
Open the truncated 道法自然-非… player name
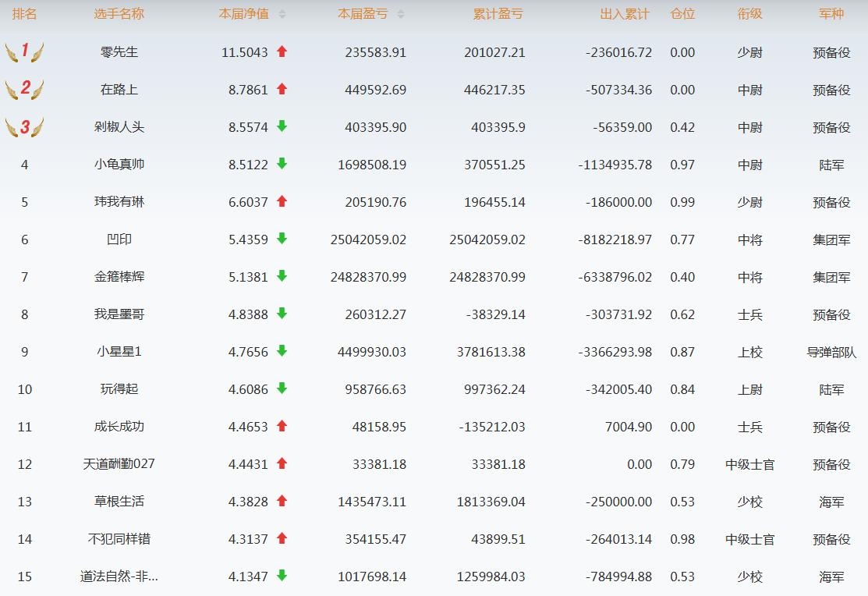pos(119,576)
